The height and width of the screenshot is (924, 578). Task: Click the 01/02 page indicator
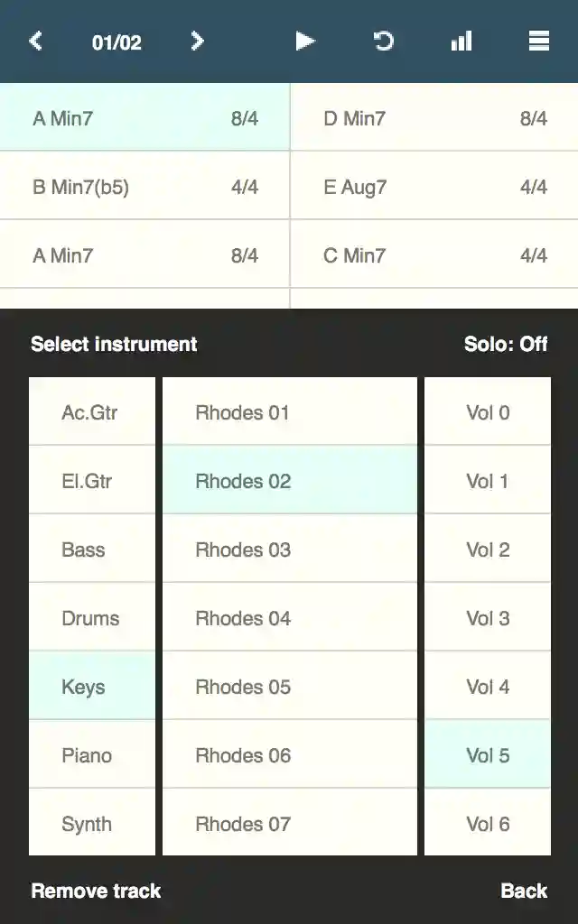click(117, 42)
